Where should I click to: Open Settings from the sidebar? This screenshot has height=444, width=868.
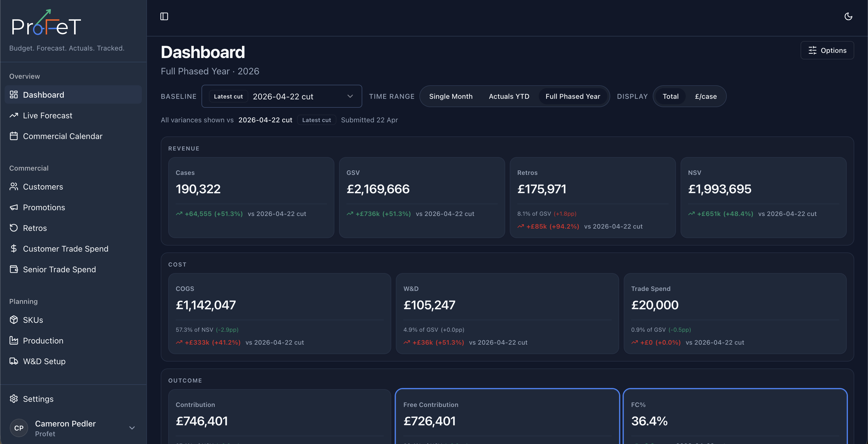73,399
